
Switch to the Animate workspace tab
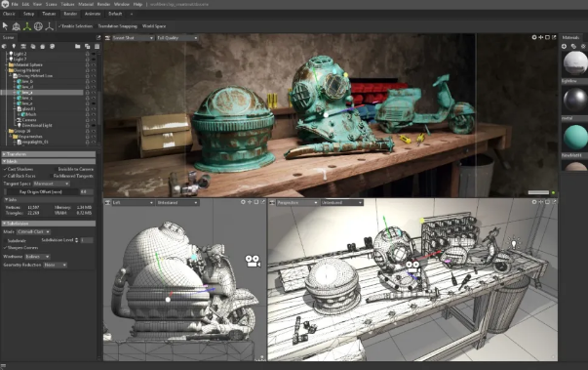point(93,14)
